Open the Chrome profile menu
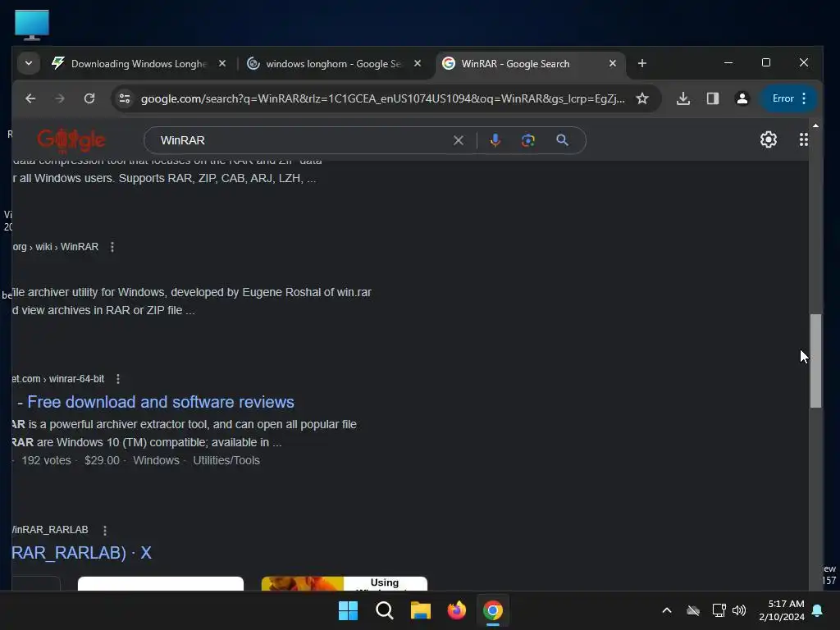Viewport: 840px width, 630px height. (x=742, y=98)
